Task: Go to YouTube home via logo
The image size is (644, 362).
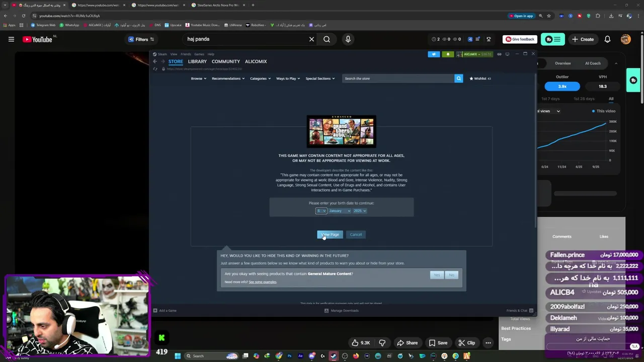Action: 37,39
